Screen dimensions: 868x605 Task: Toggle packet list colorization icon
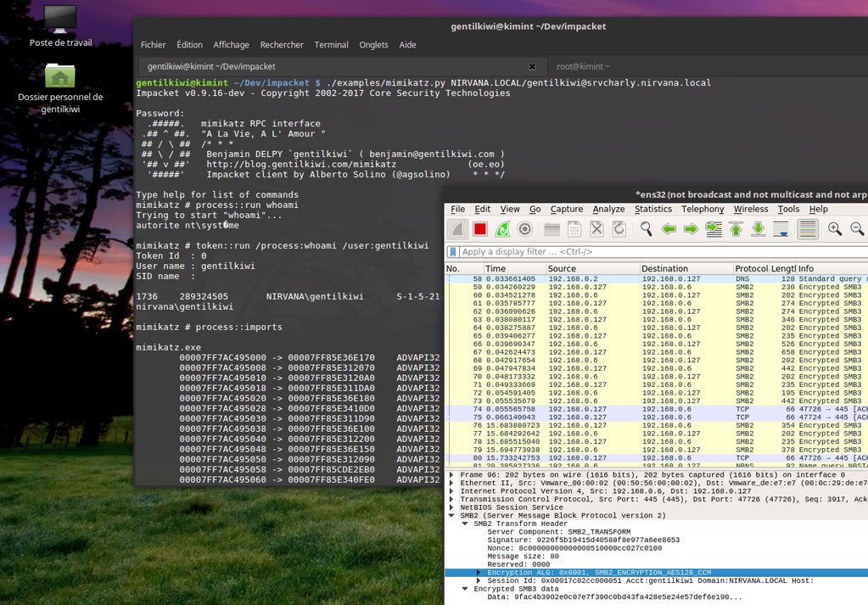click(808, 229)
